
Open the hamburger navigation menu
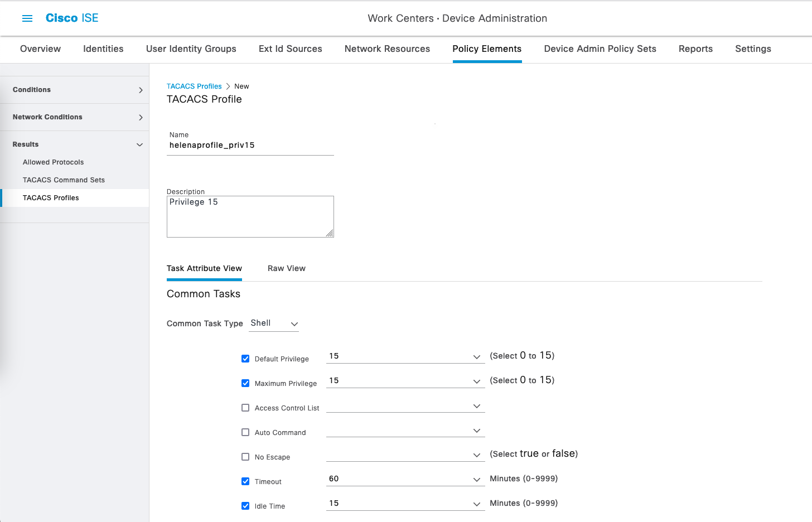click(27, 18)
